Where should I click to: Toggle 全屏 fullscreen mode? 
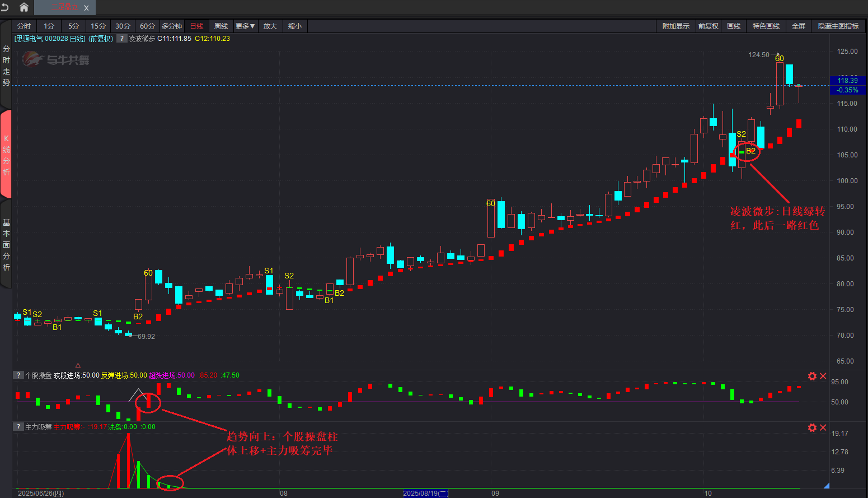pos(799,26)
